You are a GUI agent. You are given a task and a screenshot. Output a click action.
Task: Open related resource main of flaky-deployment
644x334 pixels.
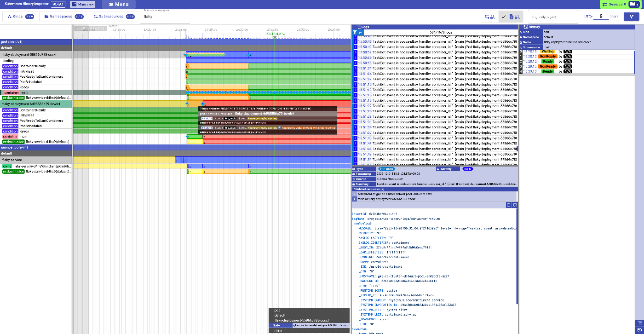click(x=435, y=199)
